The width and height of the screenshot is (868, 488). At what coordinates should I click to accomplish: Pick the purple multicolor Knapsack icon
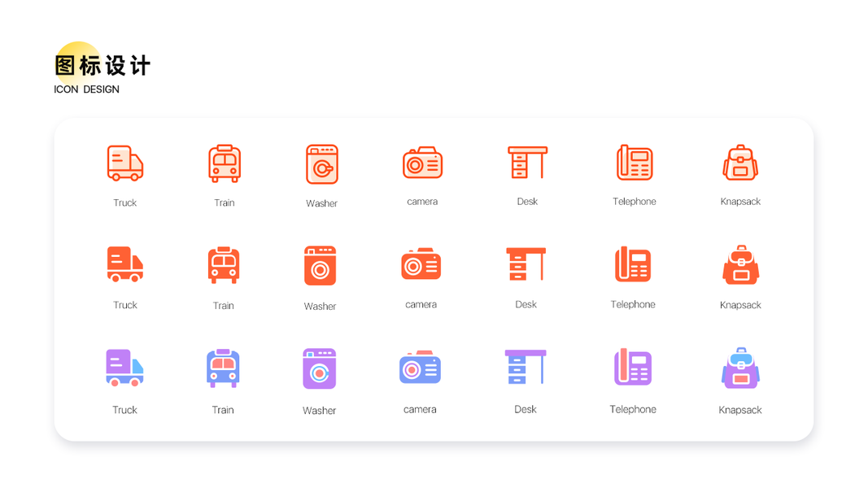(740, 368)
